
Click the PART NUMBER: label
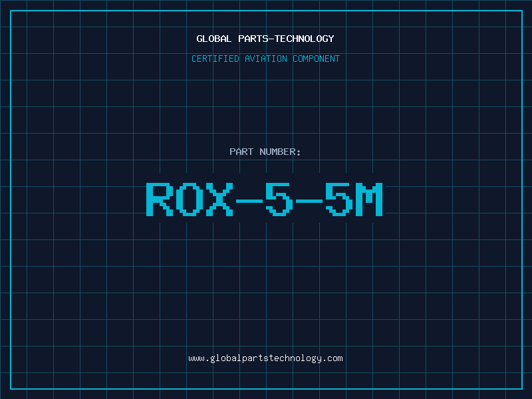coord(265,152)
